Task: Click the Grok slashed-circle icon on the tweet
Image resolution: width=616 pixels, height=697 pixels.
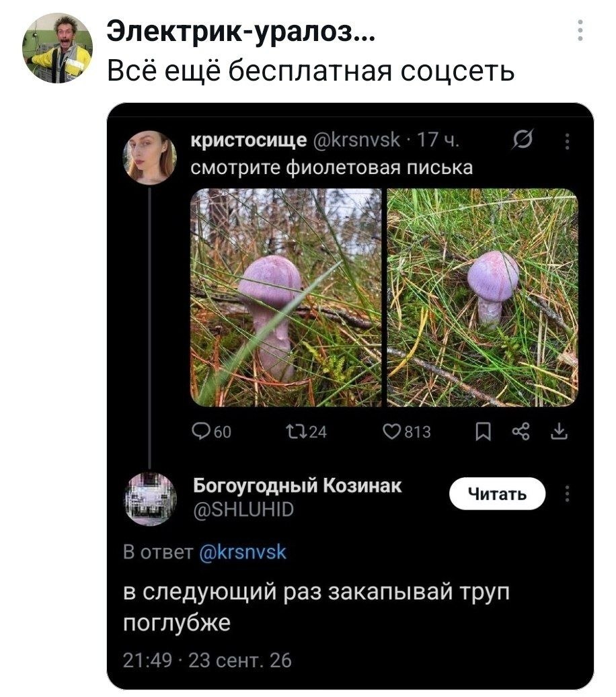Action: 523,141
